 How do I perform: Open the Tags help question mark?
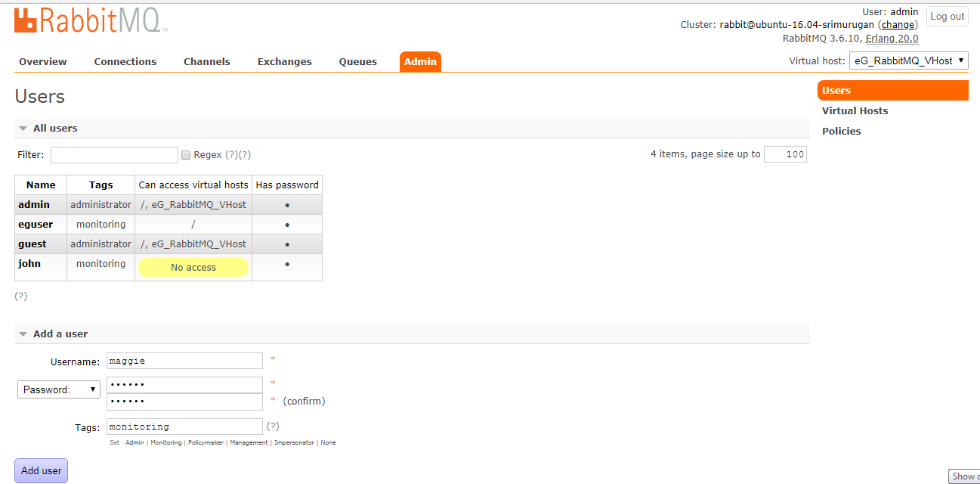pos(273,427)
